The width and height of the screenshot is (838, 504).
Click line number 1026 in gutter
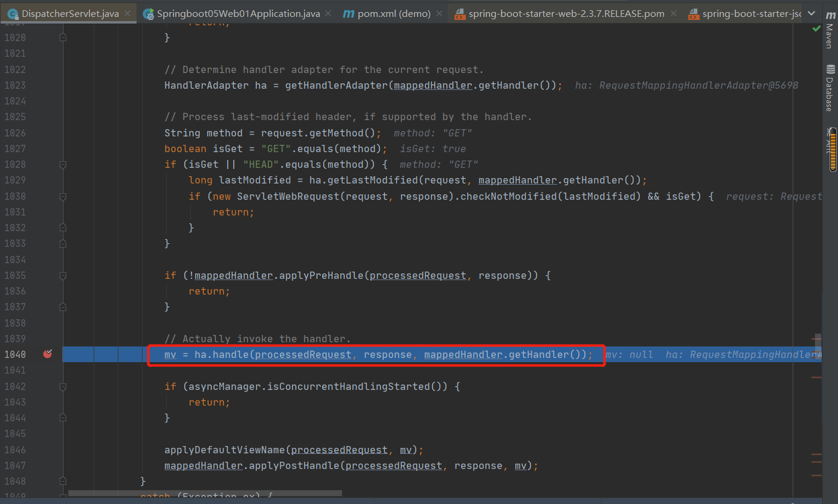pos(15,133)
